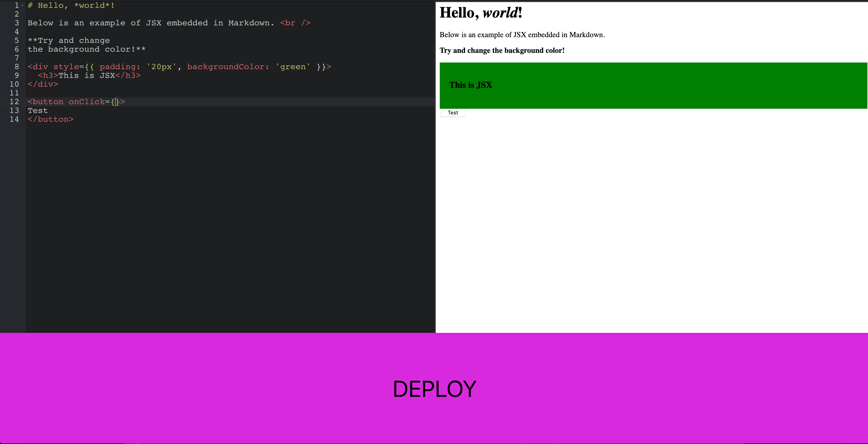Screen dimensions: 868x444
Task: Click 'Test' text on line 13
Action: (38, 111)
